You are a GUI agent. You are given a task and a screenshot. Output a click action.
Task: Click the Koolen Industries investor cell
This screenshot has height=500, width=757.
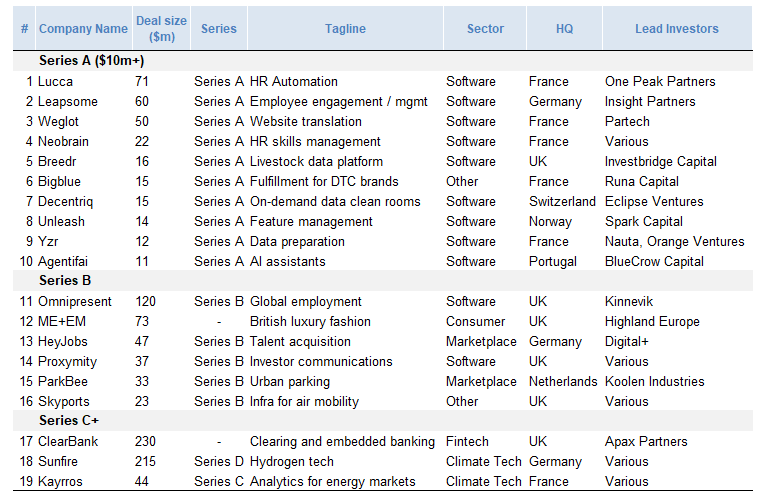[654, 382]
